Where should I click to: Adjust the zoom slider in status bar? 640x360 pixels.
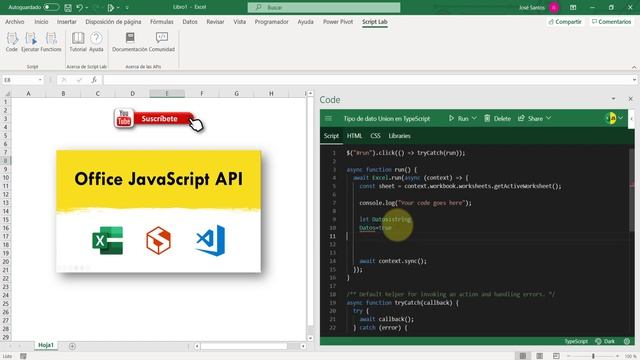(593, 356)
